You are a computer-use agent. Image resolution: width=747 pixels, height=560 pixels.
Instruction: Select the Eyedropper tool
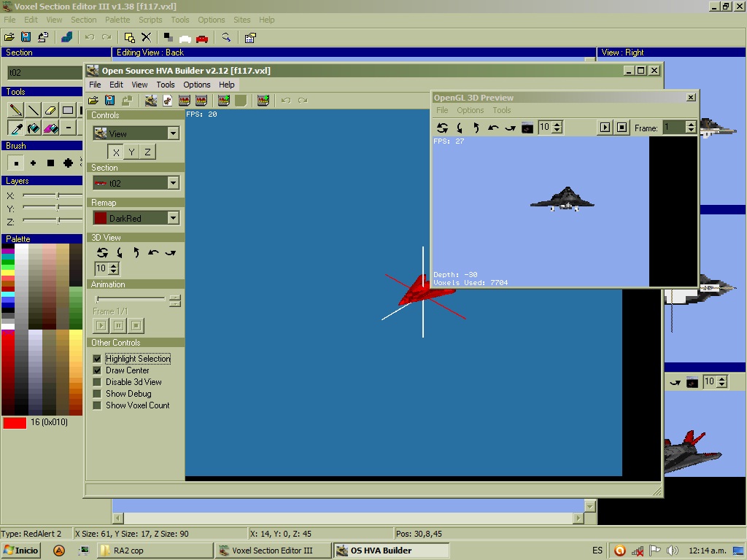(x=16, y=128)
